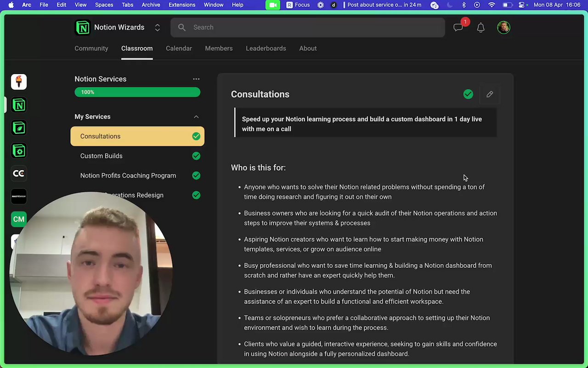Open the Notion Wizards community switcher arrows

click(157, 28)
